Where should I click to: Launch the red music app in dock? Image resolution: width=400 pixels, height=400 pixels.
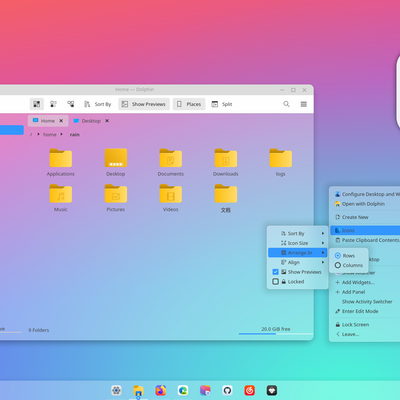(250, 390)
